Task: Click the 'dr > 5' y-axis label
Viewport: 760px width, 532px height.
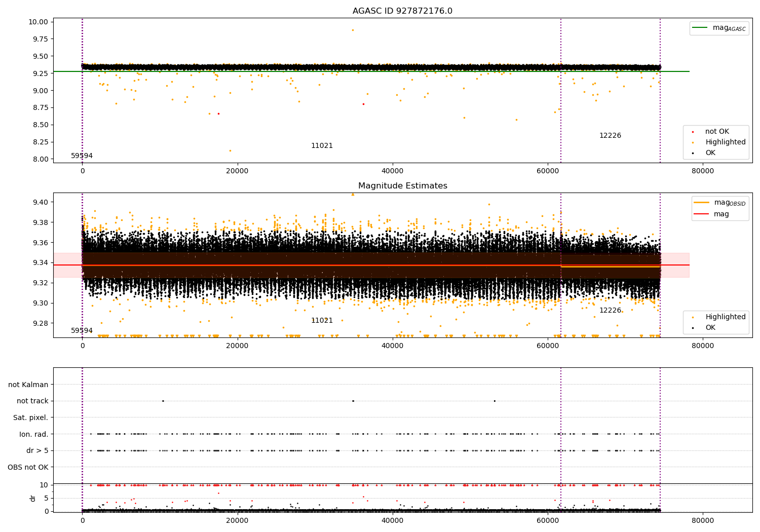Action: 37,450
